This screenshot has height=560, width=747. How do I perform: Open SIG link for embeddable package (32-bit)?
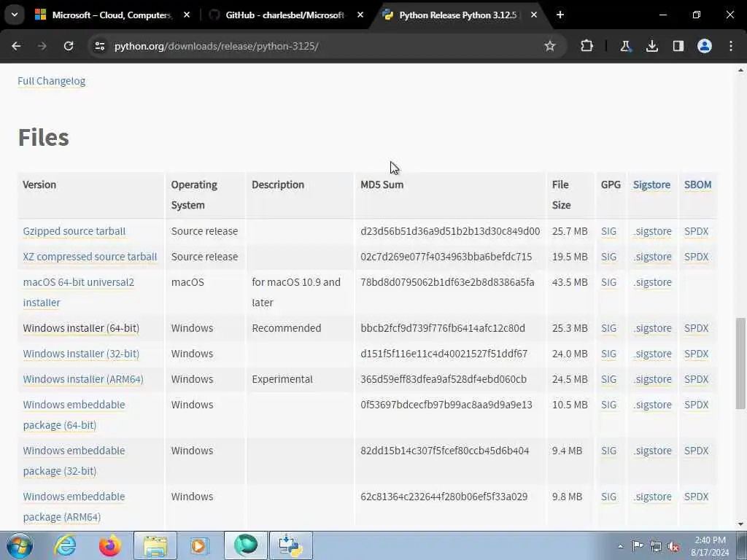point(609,451)
